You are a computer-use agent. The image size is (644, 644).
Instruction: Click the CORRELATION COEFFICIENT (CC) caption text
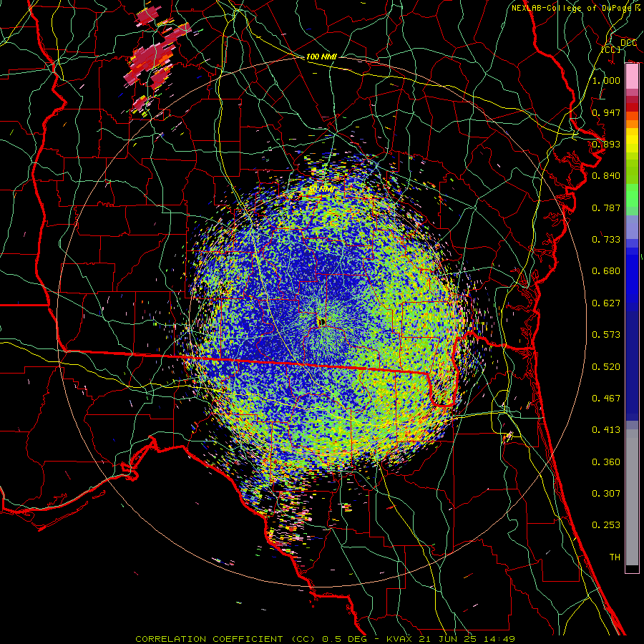pos(225,639)
